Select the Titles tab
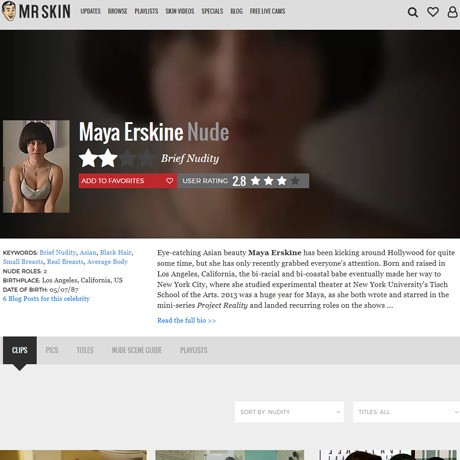This screenshot has height=460, width=460. [x=85, y=350]
